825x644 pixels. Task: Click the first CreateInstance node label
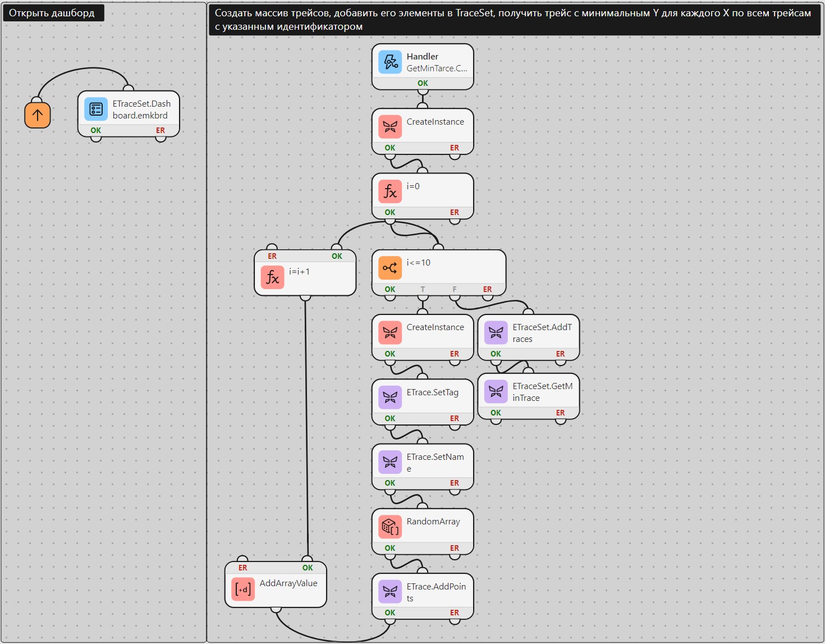click(436, 122)
